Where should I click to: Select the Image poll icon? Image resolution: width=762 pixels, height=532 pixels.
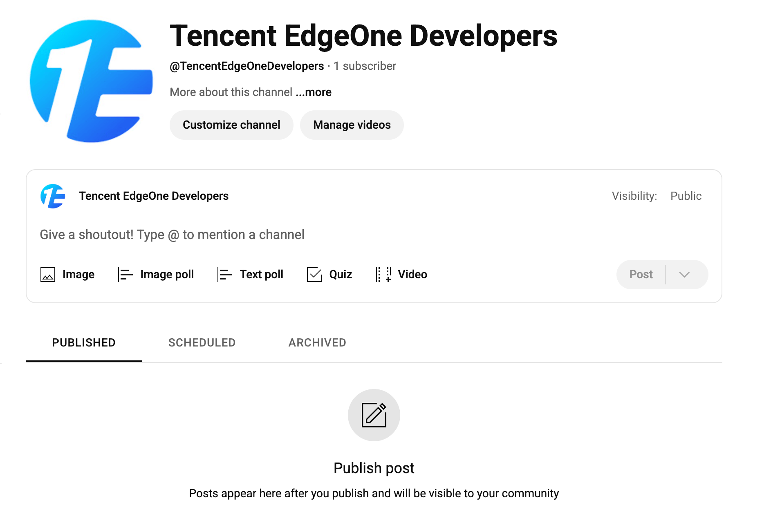126,275
